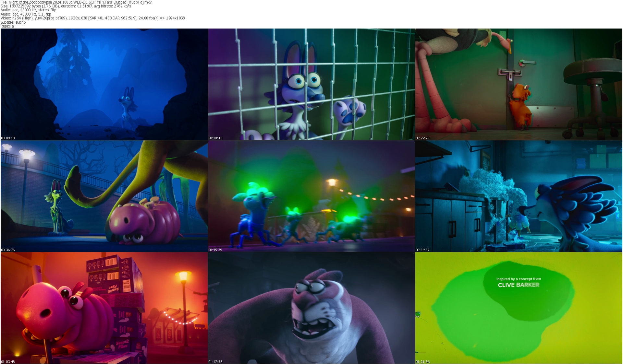Click the green credits thumbnail at 01:21:56
The image size is (623, 364).
(x=519, y=308)
